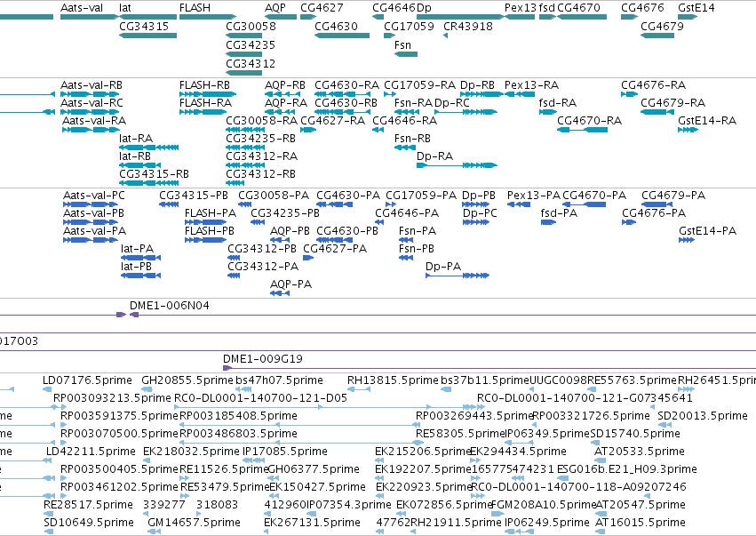
Task: Click transcript AQP-RB
Action: [285, 85]
